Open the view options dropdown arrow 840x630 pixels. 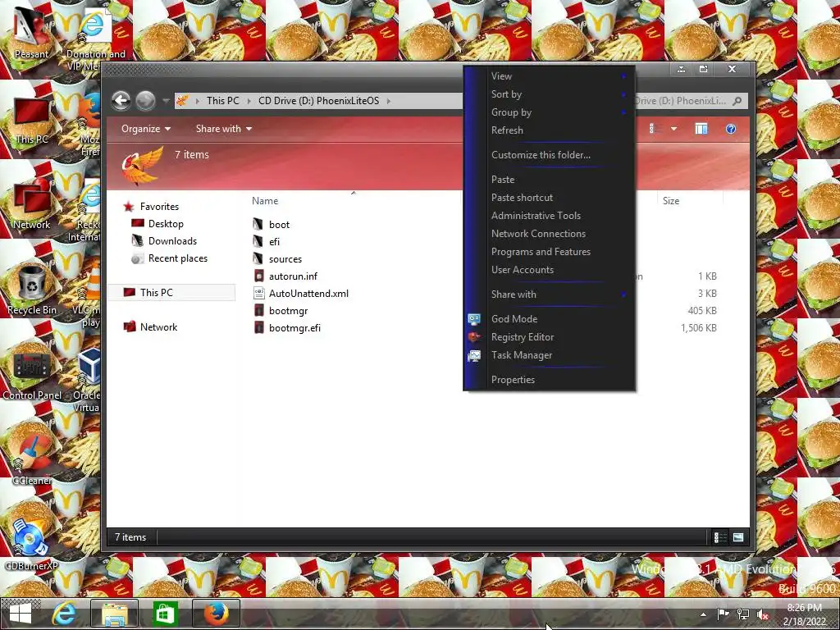[x=673, y=129]
